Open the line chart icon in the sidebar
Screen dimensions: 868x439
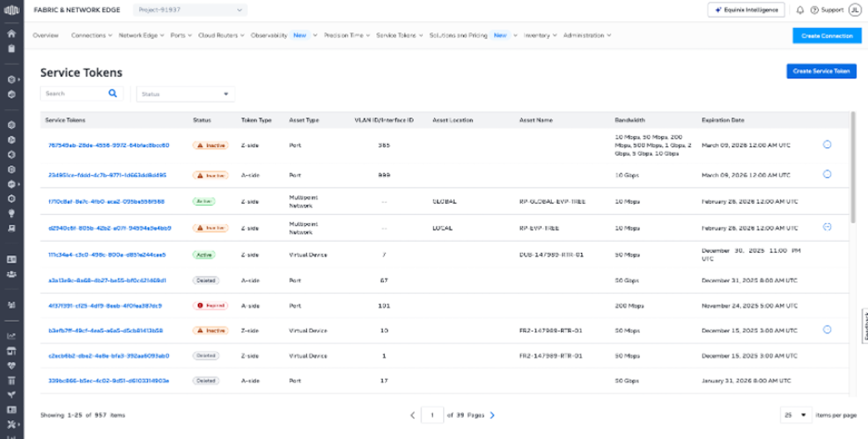point(12,336)
